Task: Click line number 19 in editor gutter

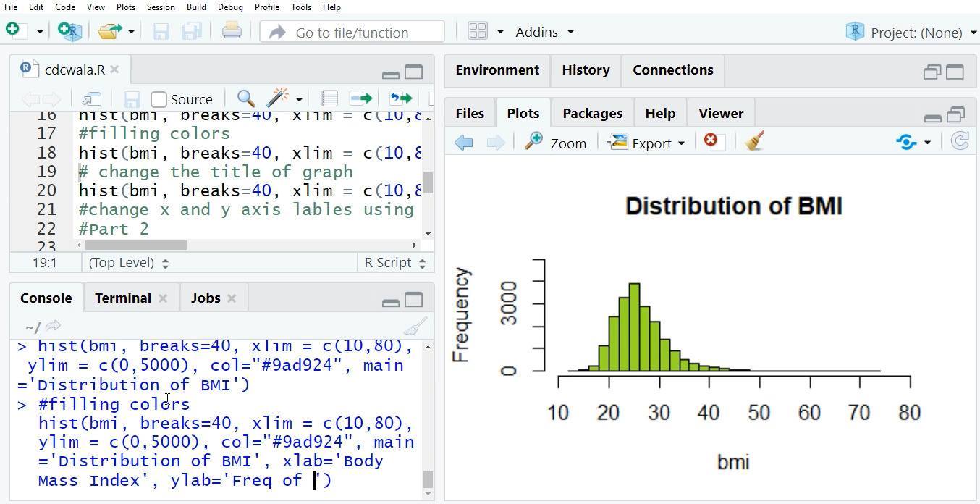Action: [x=47, y=172]
